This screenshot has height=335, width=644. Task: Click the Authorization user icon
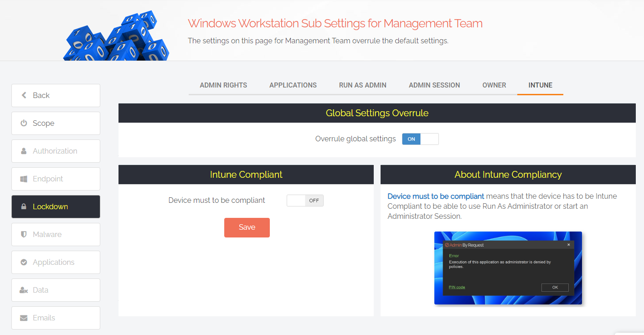(24, 151)
